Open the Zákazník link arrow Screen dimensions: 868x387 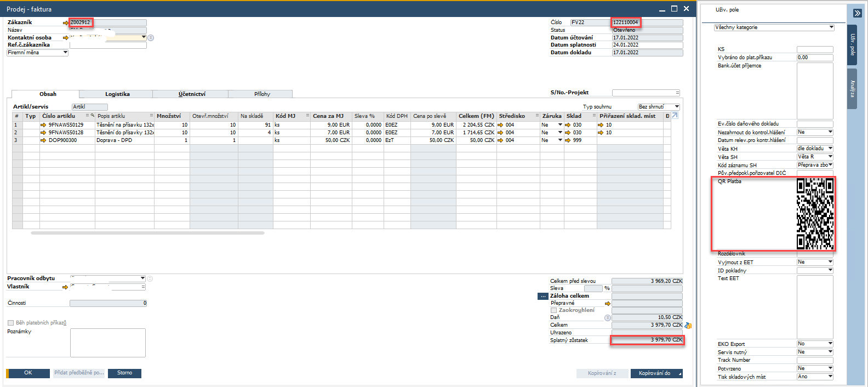66,23
